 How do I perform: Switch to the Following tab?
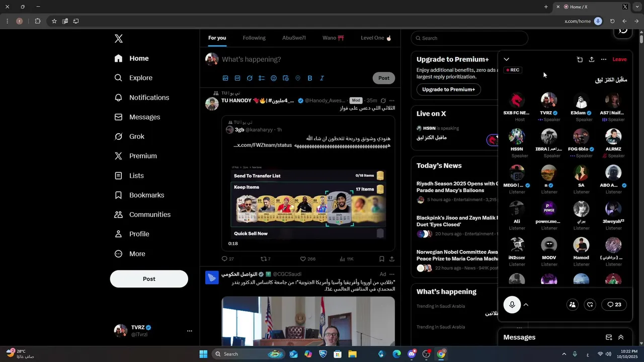click(x=254, y=38)
